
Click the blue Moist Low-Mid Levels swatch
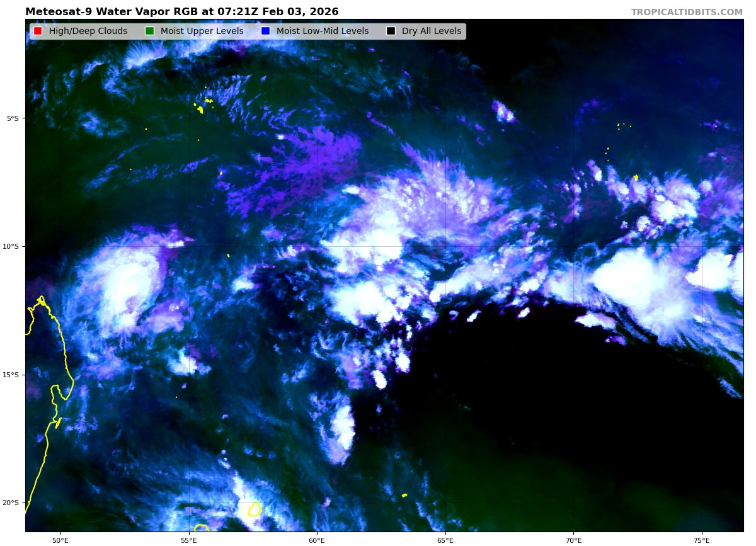265,31
